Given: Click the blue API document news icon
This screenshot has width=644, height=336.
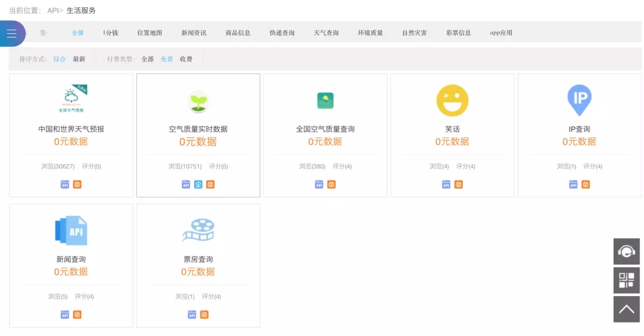Looking at the screenshot, I should tap(71, 231).
